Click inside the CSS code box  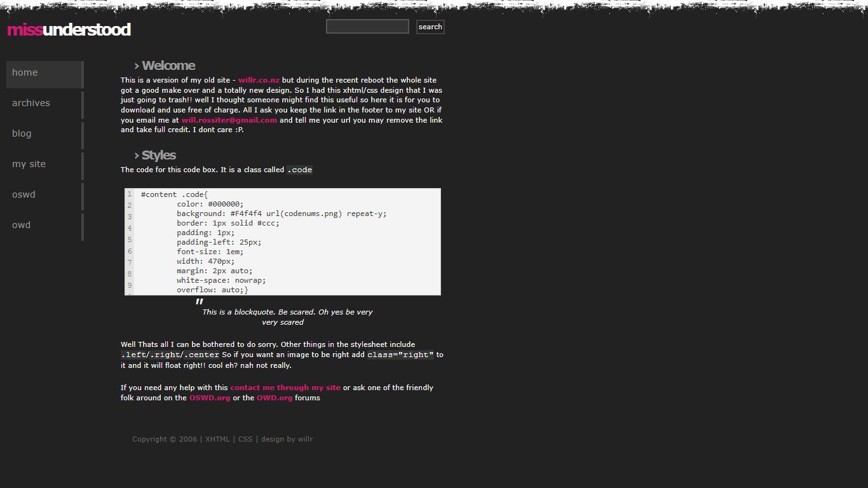coord(286,242)
